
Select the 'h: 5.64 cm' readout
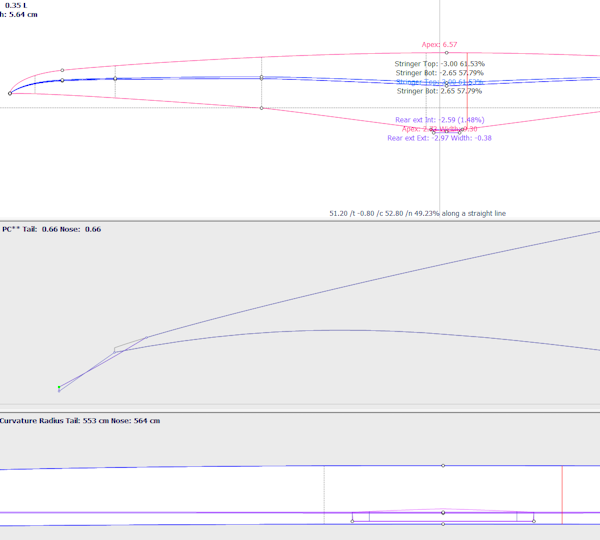pos(19,15)
